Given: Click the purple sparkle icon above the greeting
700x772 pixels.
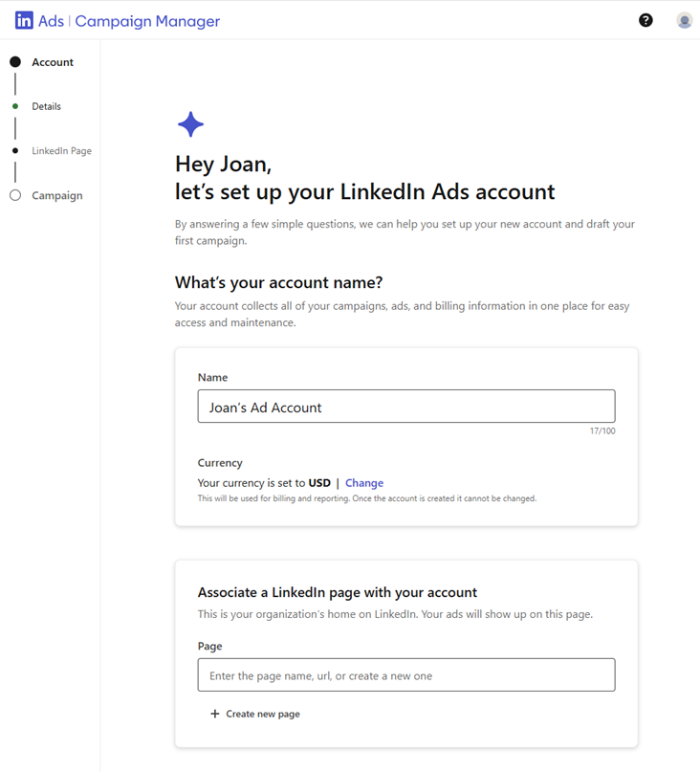Looking at the screenshot, I should point(189,123).
